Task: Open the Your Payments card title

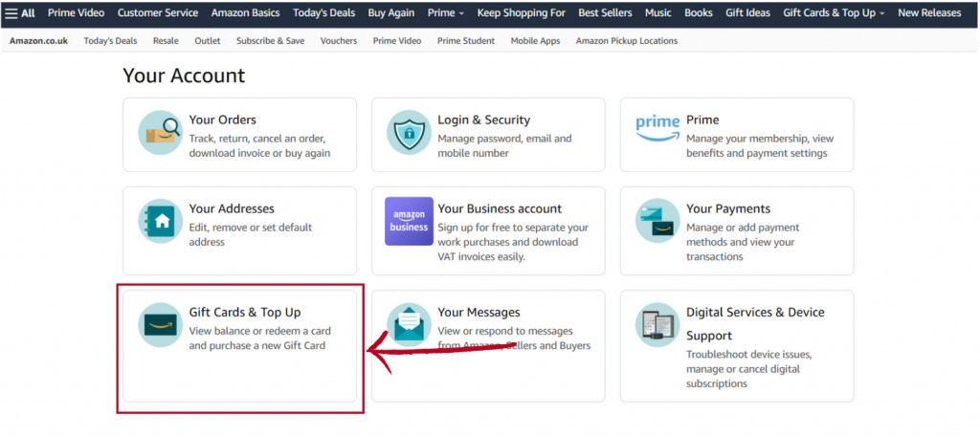Action: (x=728, y=208)
